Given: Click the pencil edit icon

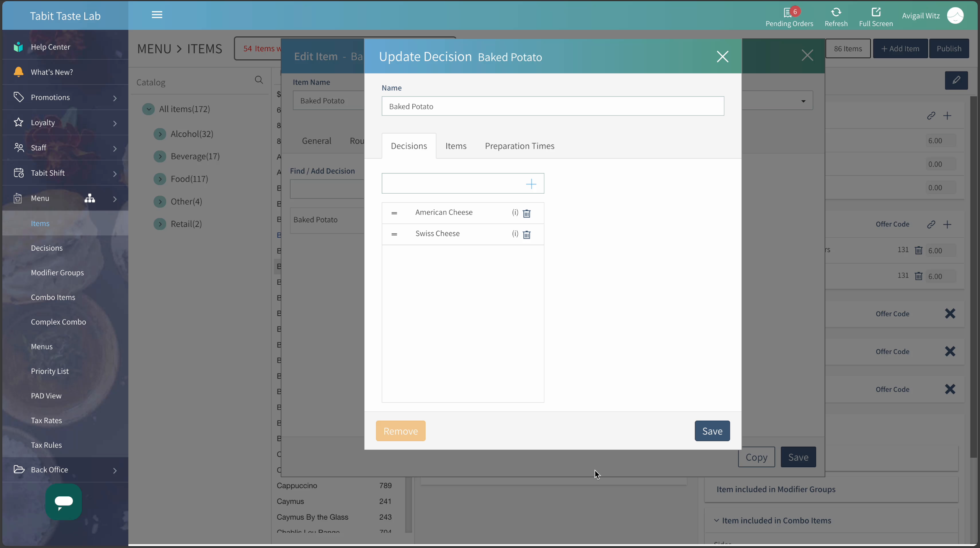Looking at the screenshot, I should click(x=956, y=80).
